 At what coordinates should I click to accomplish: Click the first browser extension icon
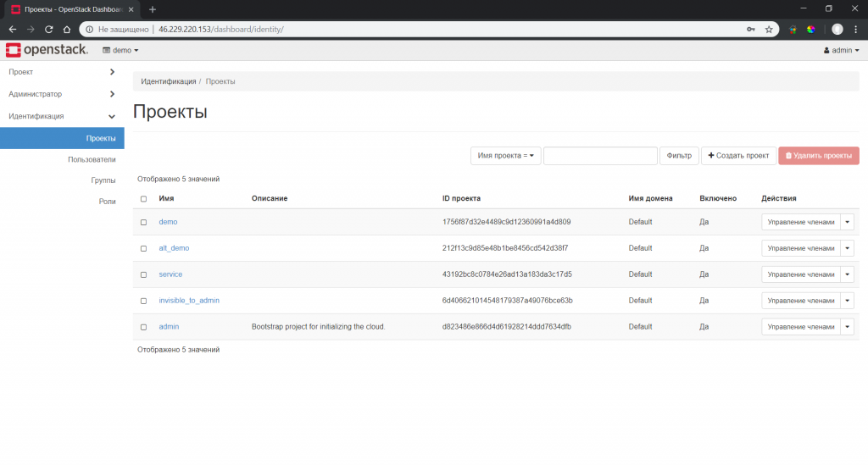[793, 30]
